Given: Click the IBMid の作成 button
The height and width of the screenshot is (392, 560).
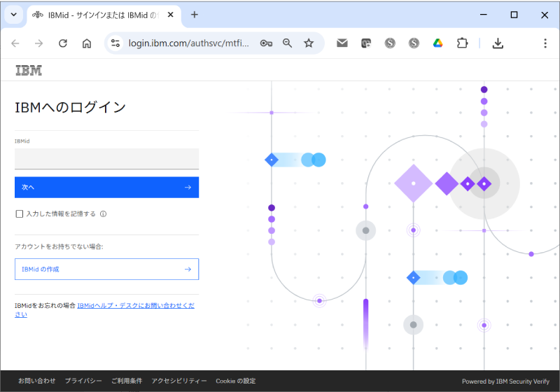Looking at the screenshot, I should click(x=107, y=269).
